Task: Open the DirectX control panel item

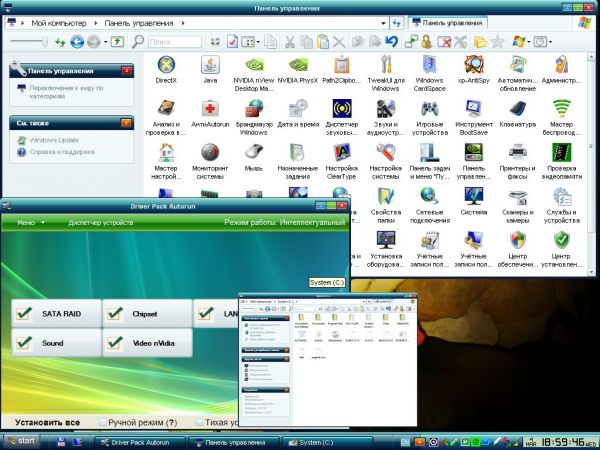Action: [168, 67]
